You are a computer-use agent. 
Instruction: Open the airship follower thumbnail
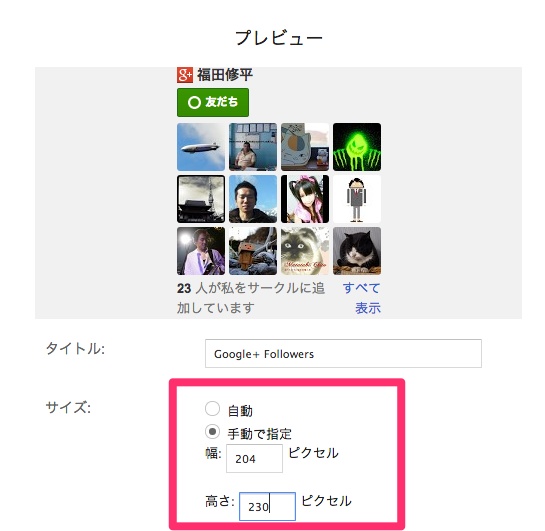[x=201, y=147]
